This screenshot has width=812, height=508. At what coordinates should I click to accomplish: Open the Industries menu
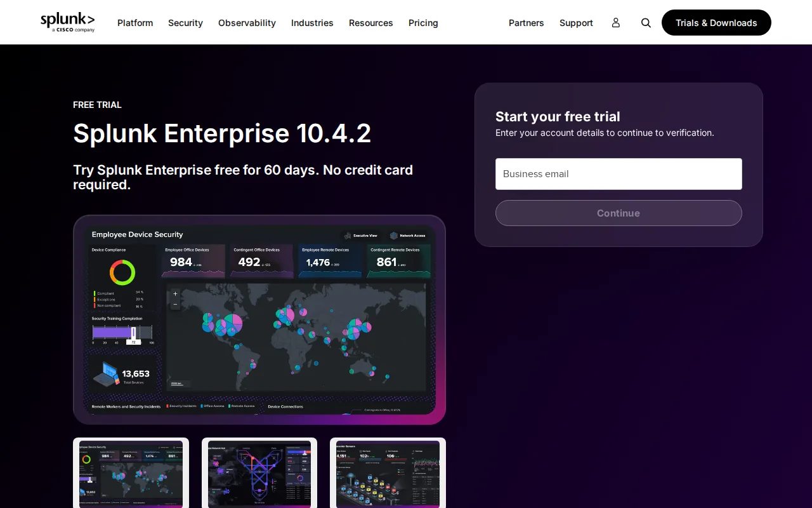[x=312, y=23]
